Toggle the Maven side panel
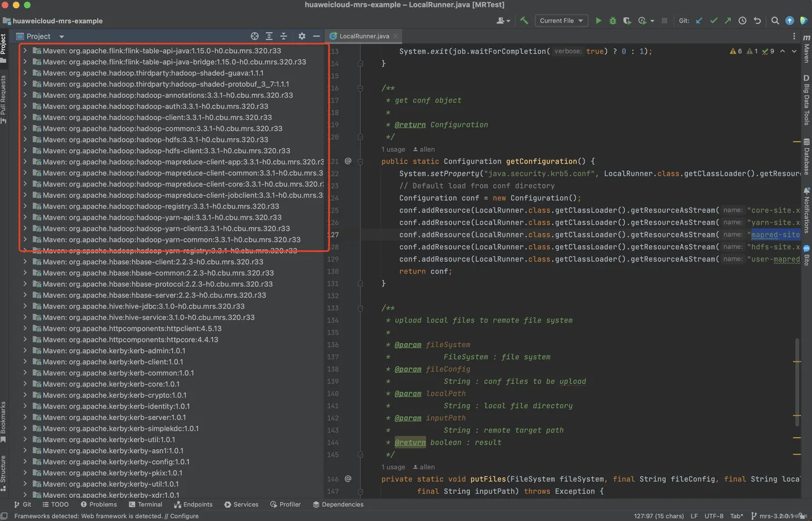Screen dimensions: 812x521 tap(806, 48)
